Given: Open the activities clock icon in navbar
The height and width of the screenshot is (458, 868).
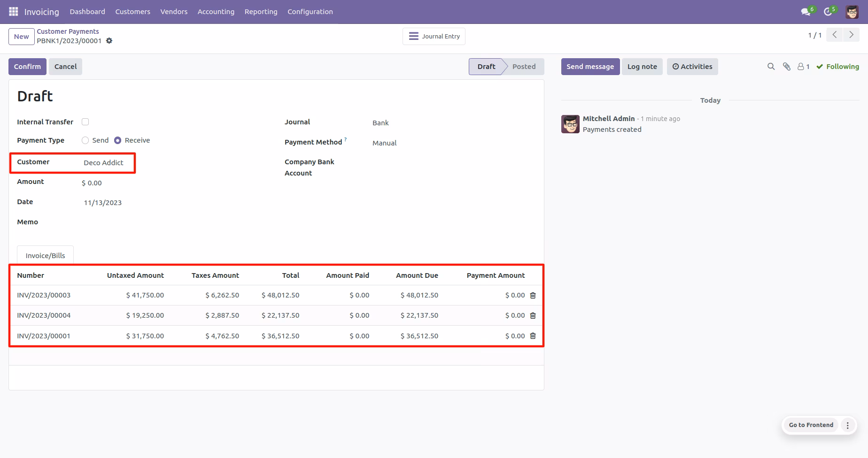Looking at the screenshot, I should pyautogui.click(x=828, y=12).
